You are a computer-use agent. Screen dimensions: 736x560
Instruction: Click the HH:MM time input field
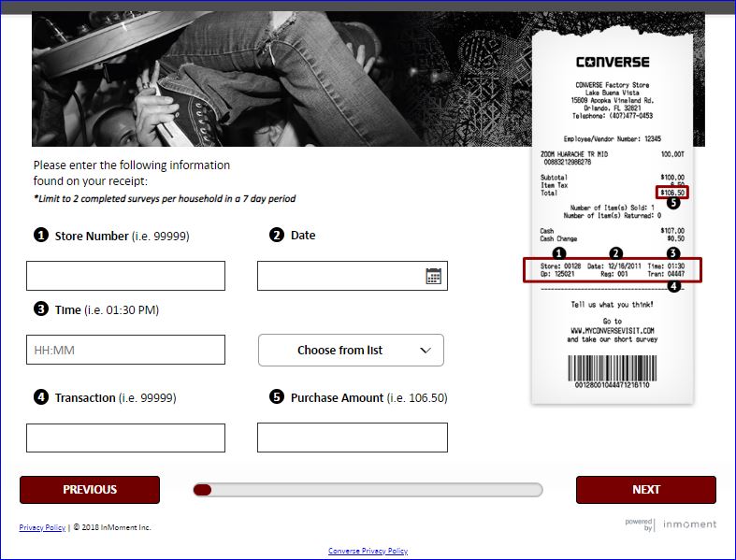pos(126,350)
